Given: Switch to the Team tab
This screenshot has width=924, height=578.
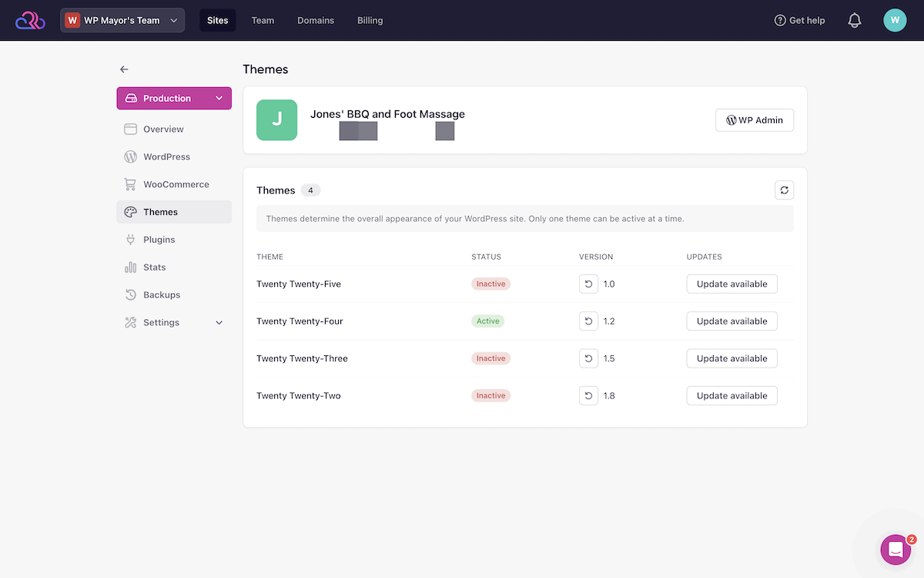Looking at the screenshot, I should [263, 20].
